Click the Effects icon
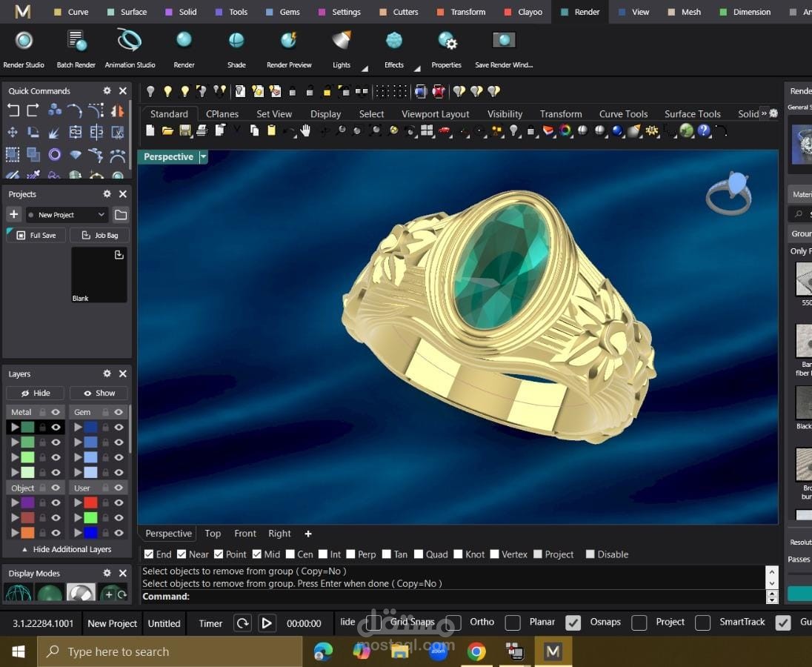The width and height of the screenshot is (812, 667). pyautogui.click(x=393, y=41)
